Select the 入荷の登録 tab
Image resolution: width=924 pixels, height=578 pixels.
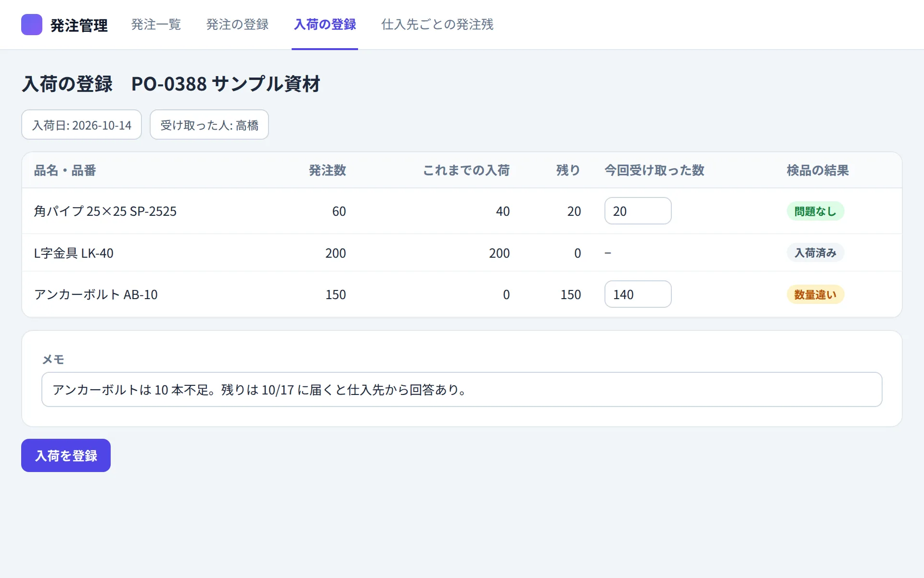[325, 25]
